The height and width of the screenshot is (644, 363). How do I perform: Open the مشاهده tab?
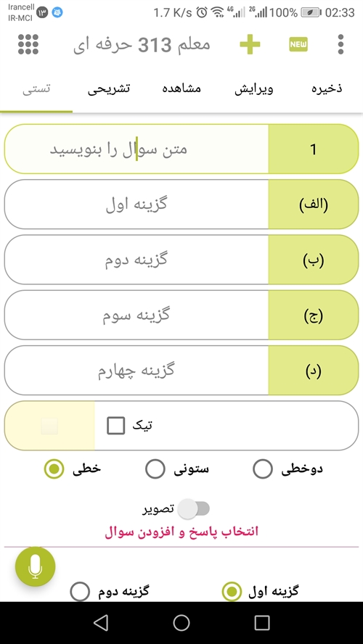click(x=181, y=89)
